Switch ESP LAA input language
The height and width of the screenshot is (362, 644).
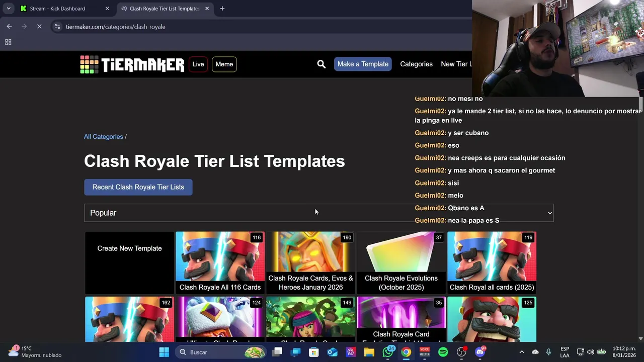[565, 352]
